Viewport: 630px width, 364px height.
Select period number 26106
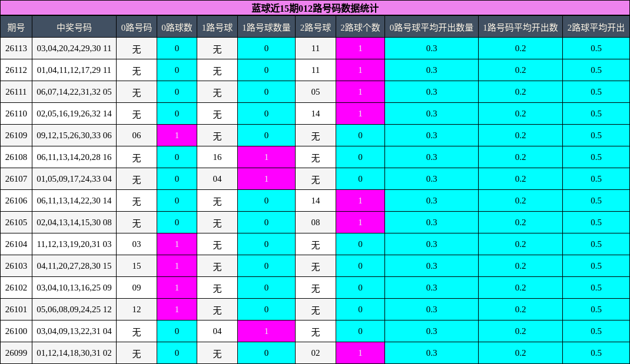pos(16,201)
